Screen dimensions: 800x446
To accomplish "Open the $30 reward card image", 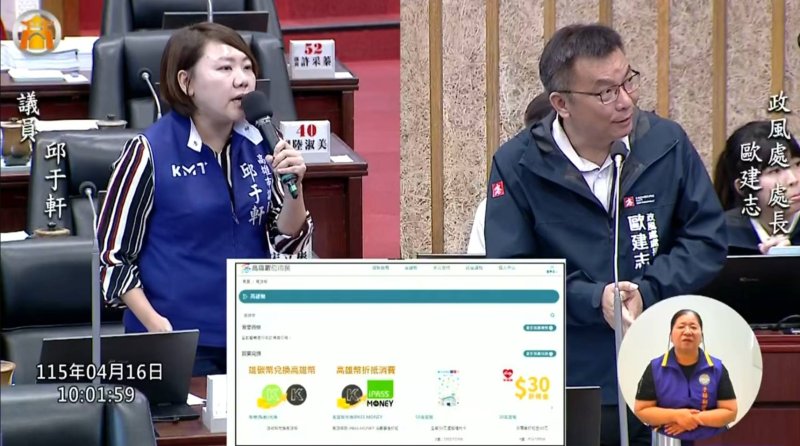I will pyautogui.click(x=530, y=387).
